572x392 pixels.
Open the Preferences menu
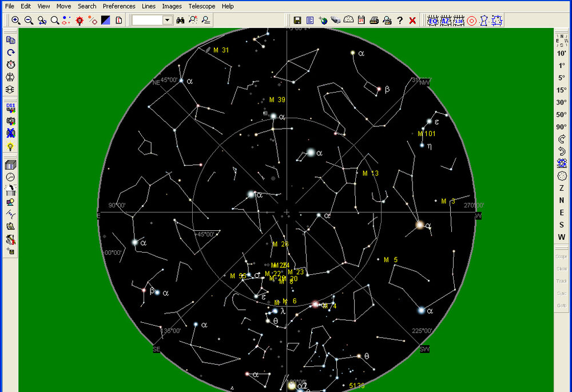[118, 6]
